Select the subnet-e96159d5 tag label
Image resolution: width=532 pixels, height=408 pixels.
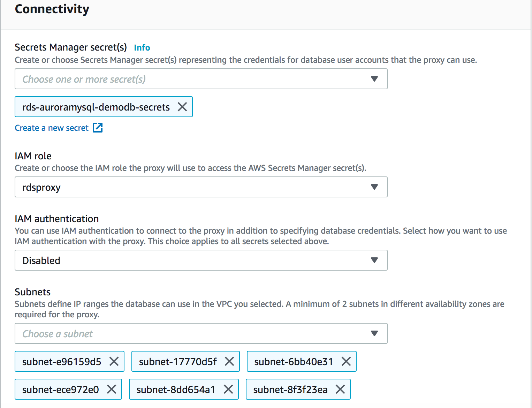(62, 362)
